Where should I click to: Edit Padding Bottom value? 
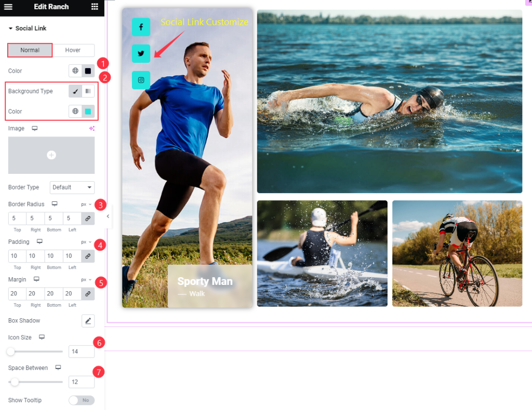54,256
